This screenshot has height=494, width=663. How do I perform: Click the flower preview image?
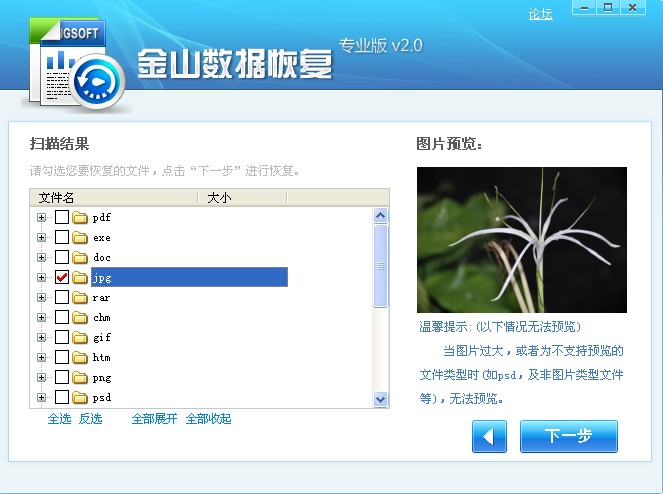[522, 240]
